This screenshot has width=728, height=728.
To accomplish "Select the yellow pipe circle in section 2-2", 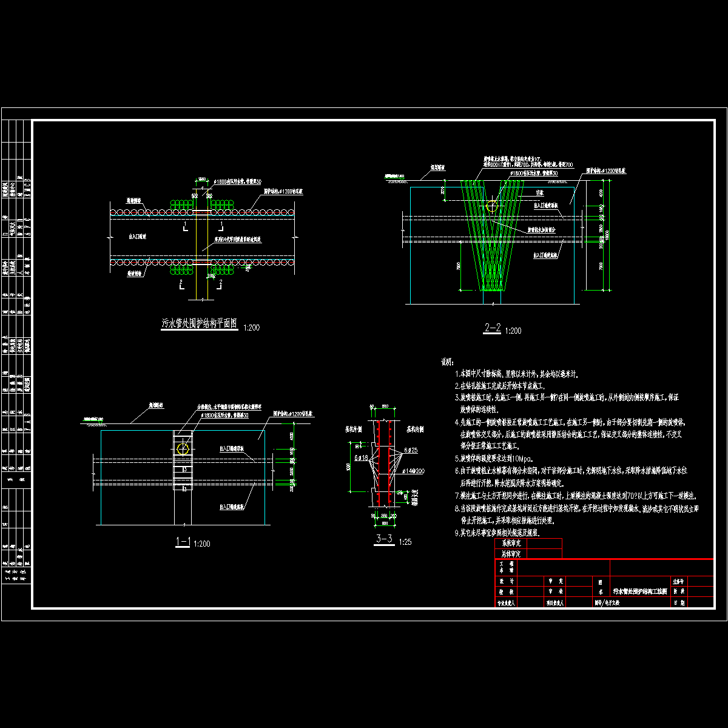I will (492, 206).
